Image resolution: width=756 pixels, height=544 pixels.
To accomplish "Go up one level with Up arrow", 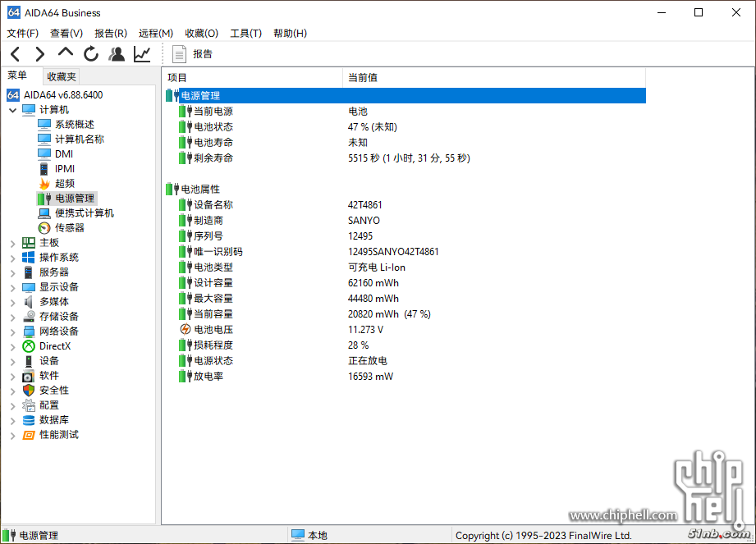I will pos(66,53).
